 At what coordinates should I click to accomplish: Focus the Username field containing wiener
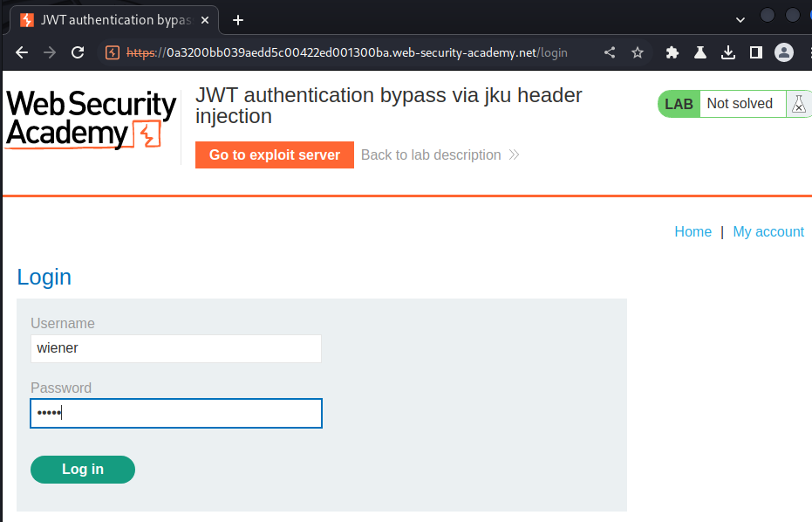pyautogui.click(x=176, y=348)
